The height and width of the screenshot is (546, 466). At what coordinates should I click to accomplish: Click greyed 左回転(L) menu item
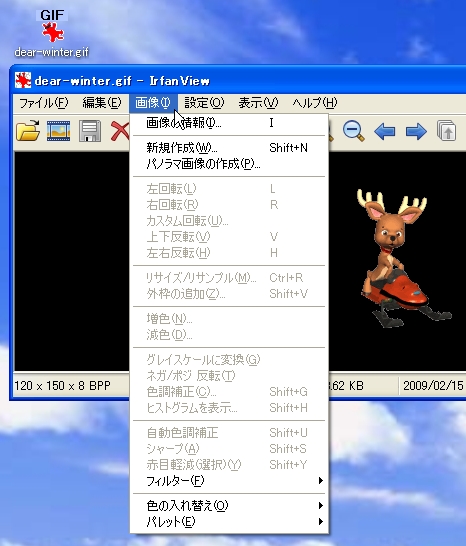229,189
